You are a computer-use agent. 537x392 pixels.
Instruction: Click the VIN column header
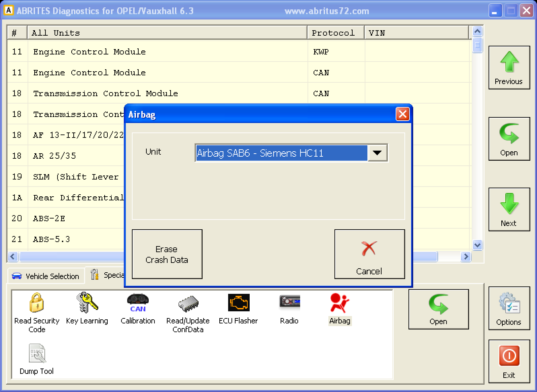[416, 33]
